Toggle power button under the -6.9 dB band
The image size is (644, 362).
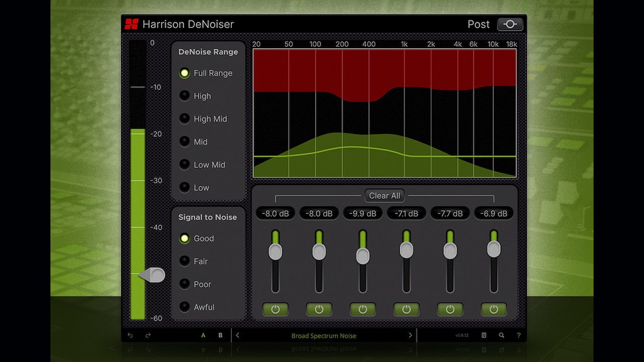[494, 309]
